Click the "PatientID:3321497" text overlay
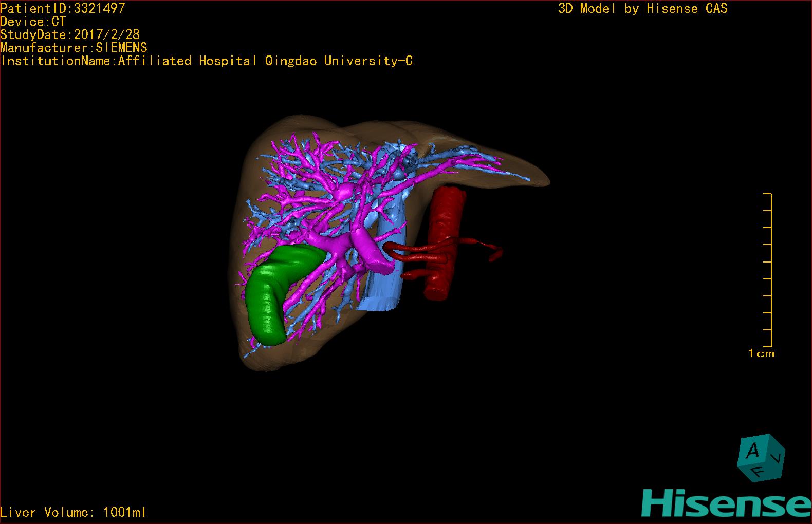Image resolution: width=812 pixels, height=524 pixels. [x=63, y=8]
